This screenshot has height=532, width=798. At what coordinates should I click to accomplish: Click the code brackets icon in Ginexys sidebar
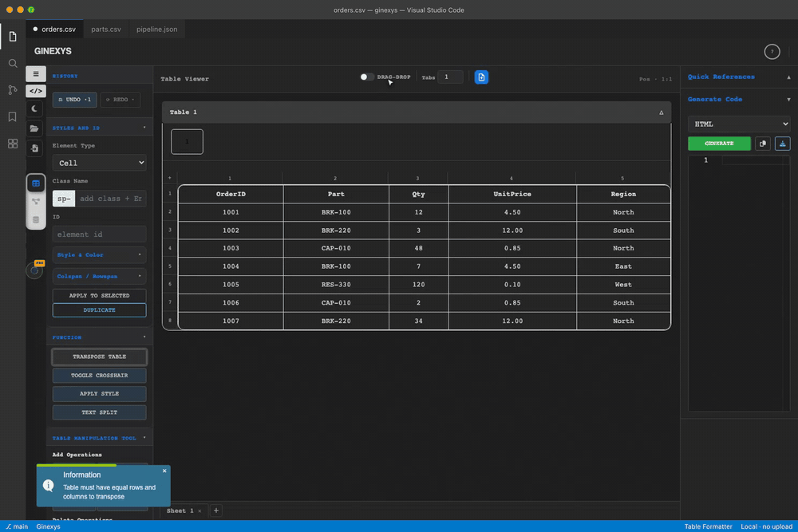pos(36,91)
